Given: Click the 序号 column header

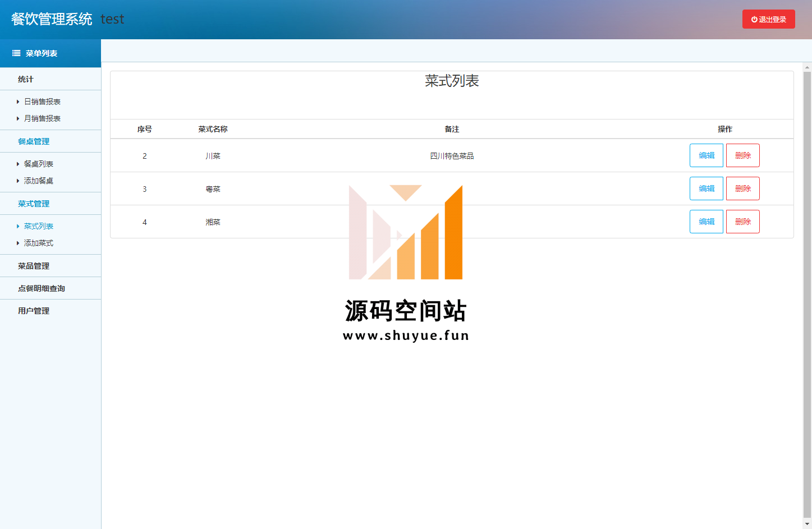Looking at the screenshot, I should [x=145, y=129].
